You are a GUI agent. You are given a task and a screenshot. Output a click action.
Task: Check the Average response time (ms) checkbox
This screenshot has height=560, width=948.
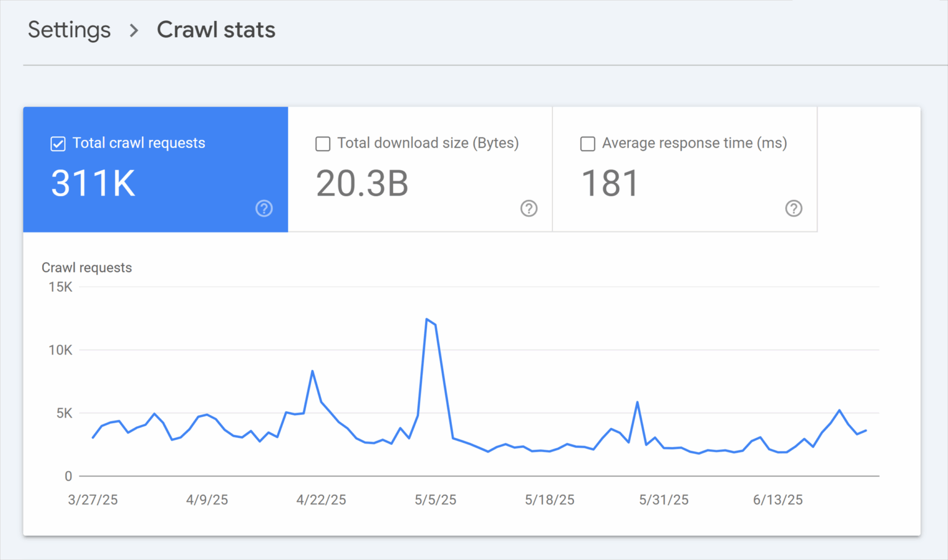click(587, 143)
